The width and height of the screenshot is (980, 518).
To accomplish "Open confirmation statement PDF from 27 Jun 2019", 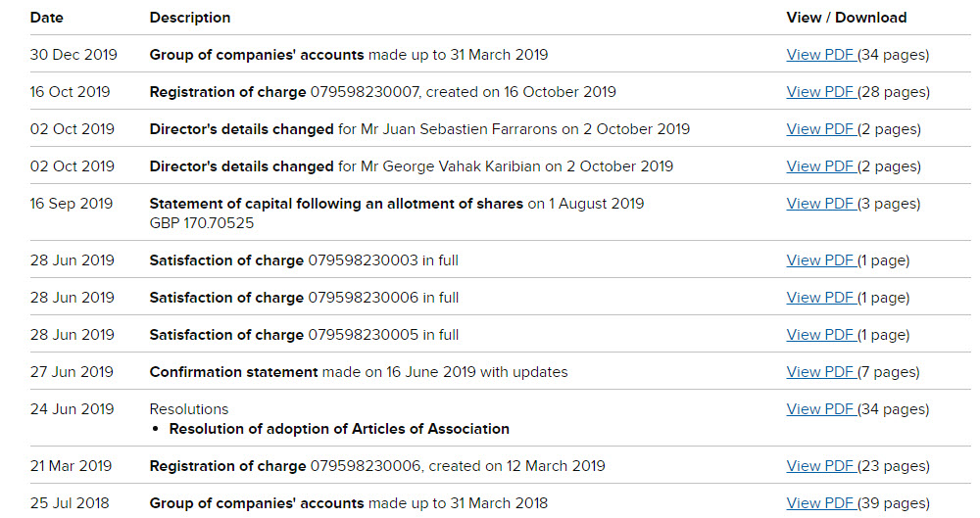I will point(820,372).
